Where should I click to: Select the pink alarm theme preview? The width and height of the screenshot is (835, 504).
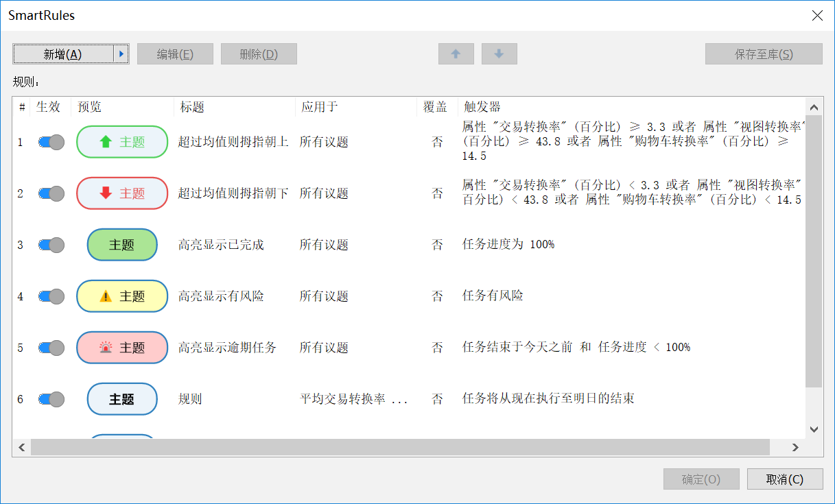tap(122, 348)
